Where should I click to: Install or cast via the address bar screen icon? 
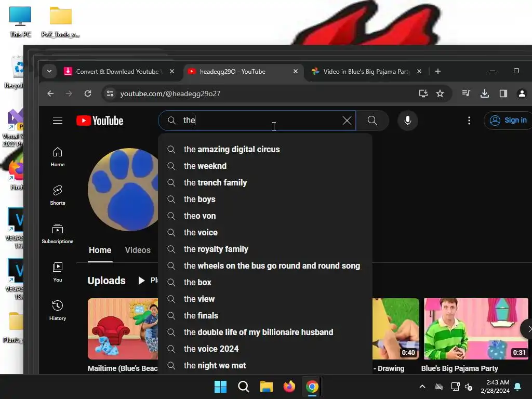423,94
